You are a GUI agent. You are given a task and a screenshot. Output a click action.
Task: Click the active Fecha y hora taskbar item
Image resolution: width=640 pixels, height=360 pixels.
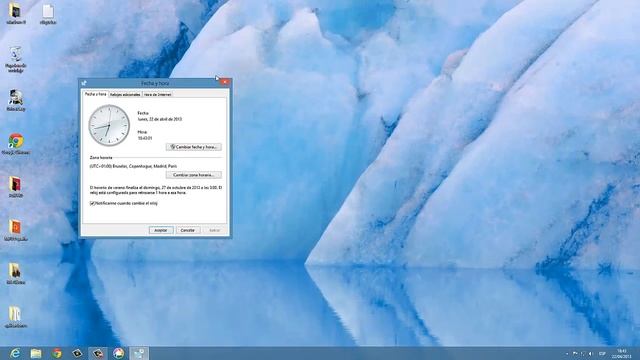[x=139, y=353]
